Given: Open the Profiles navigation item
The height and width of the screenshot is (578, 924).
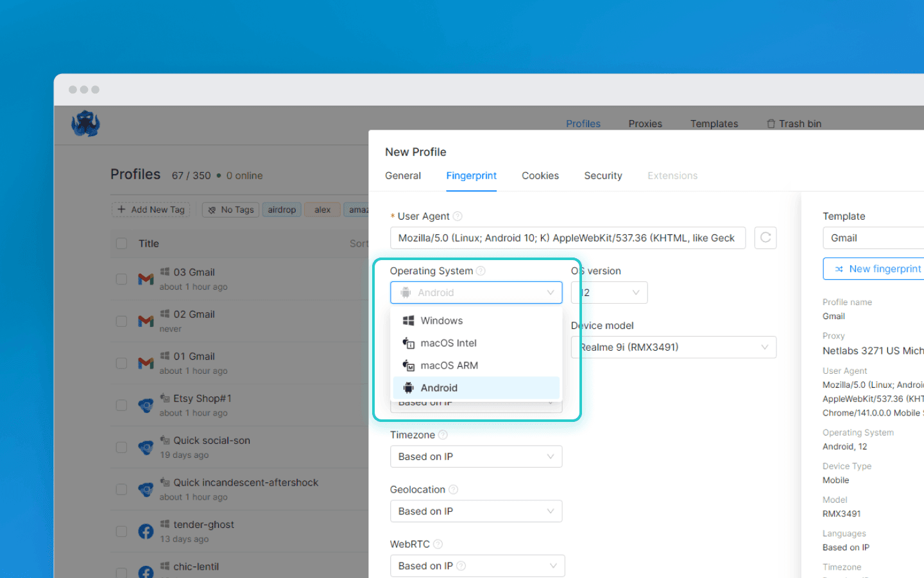Looking at the screenshot, I should (x=583, y=124).
